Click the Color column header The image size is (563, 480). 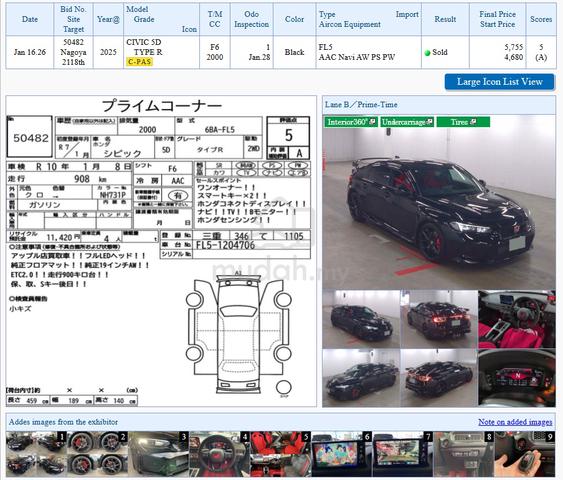294,19
